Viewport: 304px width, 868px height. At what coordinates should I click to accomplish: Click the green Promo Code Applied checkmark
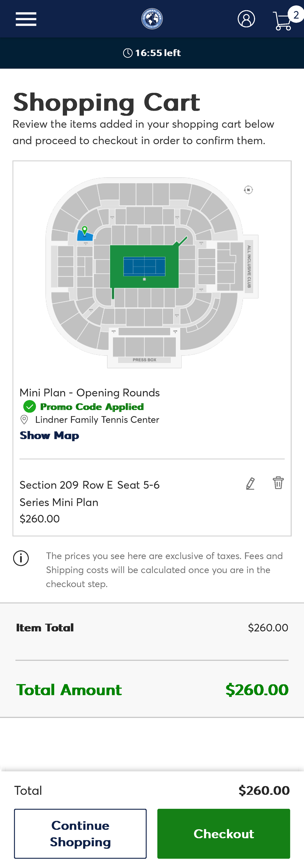tap(29, 407)
